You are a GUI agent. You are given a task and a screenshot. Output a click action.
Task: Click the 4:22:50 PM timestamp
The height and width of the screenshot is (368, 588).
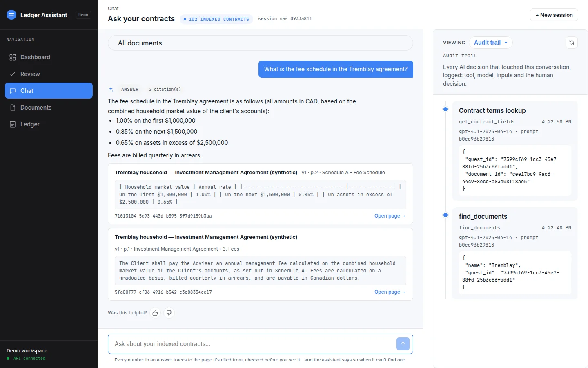click(x=557, y=122)
